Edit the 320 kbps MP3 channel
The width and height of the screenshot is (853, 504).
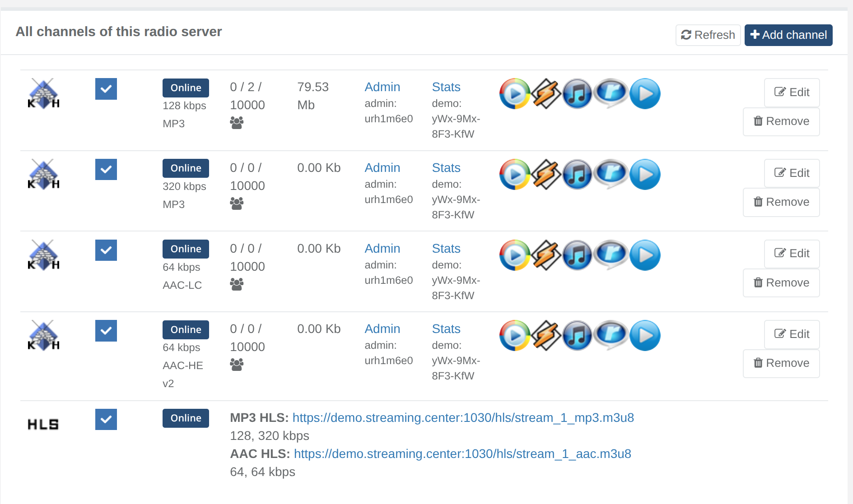pyautogui.click(x=792, y=173)
